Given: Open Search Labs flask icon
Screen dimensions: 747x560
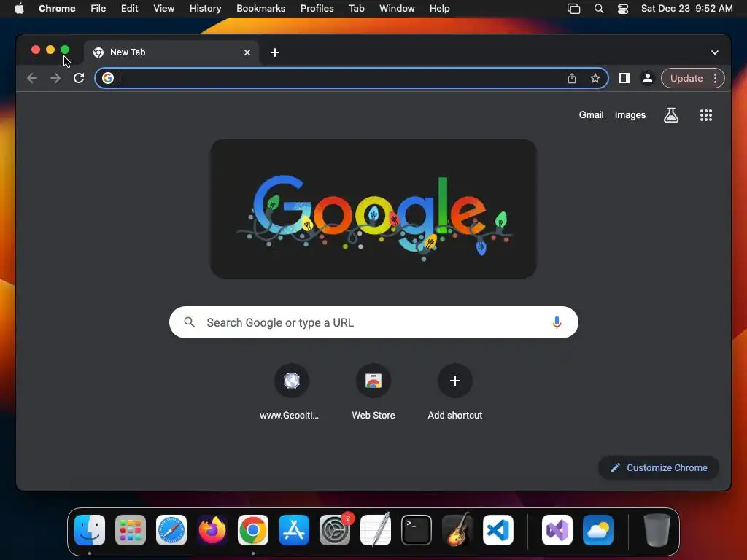Looking at the screenshot, I should pos(671,114).
